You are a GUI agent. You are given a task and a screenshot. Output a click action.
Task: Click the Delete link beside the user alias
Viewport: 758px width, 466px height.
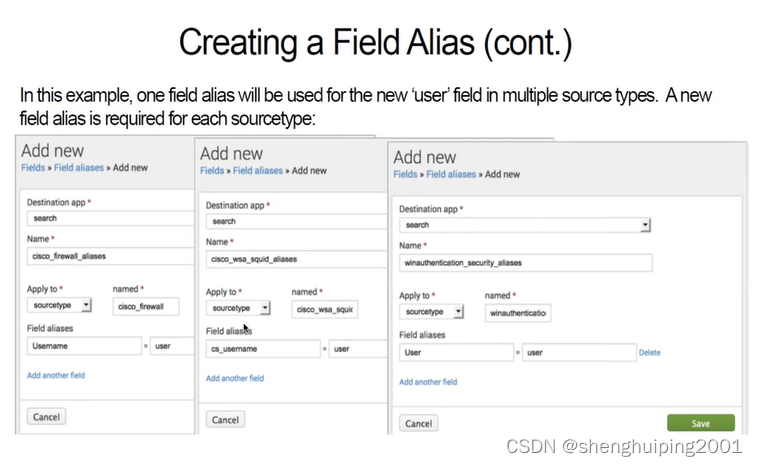point(650,353)
